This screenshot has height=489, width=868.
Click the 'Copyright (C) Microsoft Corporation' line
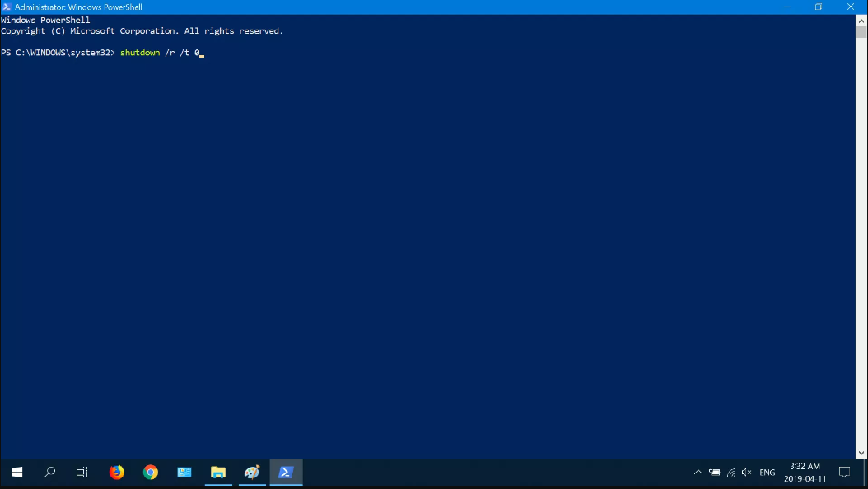(x=142, y=31)
